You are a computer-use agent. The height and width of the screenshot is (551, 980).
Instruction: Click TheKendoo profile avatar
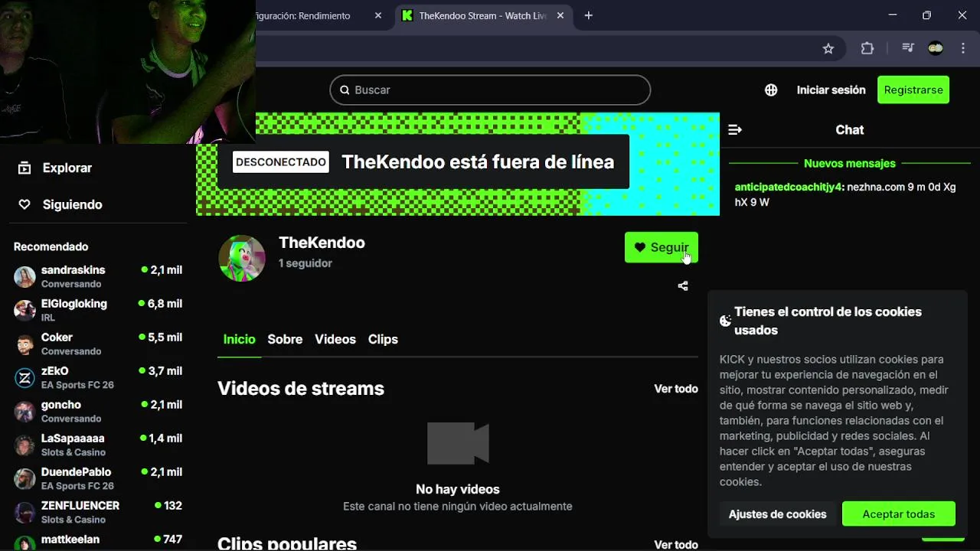[242, 258]
